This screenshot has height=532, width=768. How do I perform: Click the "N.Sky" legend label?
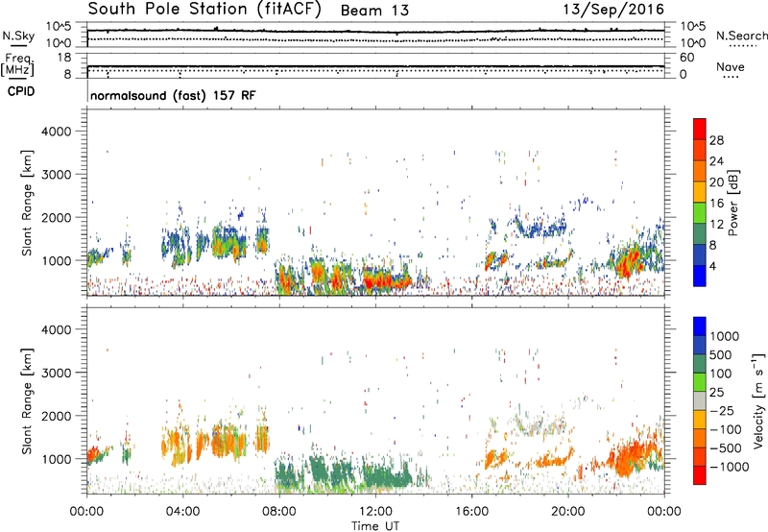[x=18, y=36]
